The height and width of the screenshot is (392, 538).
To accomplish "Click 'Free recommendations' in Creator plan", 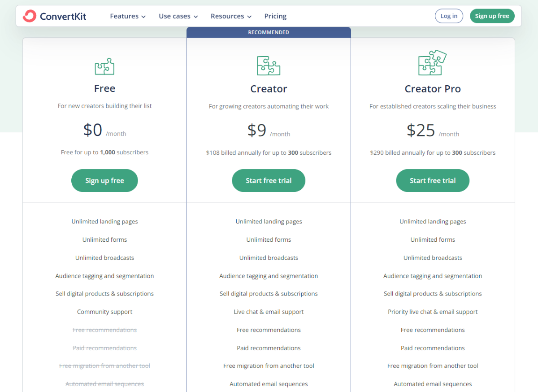I will click(x=269, y=330).
